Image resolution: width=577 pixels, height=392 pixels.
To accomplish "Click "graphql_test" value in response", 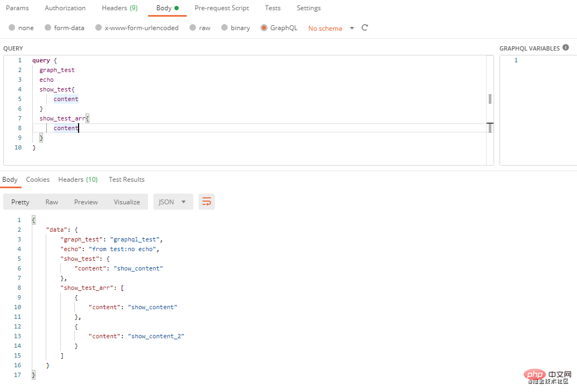I will [135, 239].
